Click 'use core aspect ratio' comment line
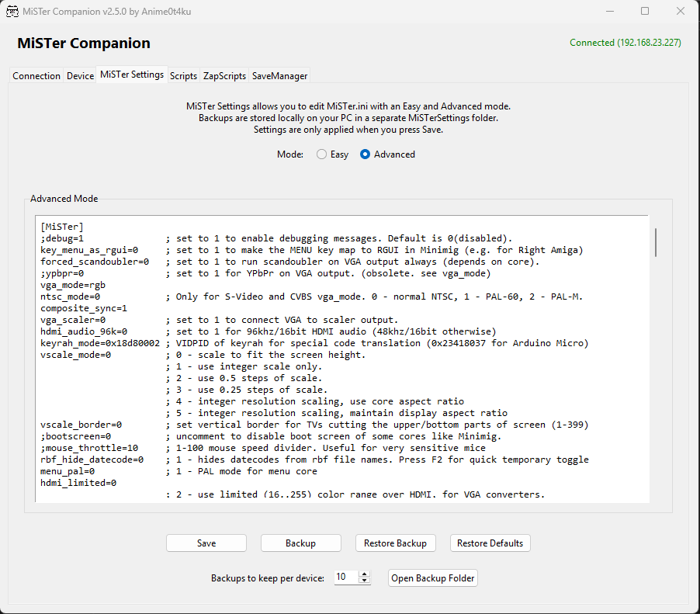This screenshot has width=700, height=614. [315, 401]
